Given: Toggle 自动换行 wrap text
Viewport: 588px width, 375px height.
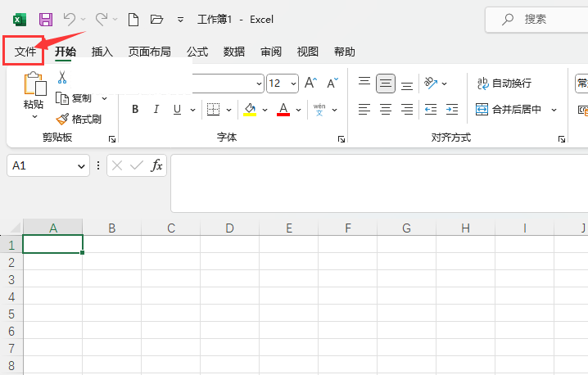Looking at the screenshot, I should 504,84.
